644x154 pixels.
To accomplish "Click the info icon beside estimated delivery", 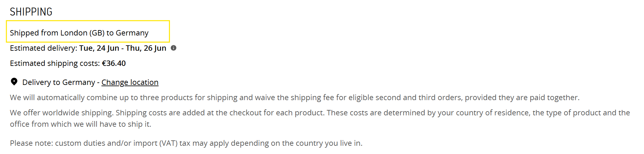I will click(x=173, y=48).
